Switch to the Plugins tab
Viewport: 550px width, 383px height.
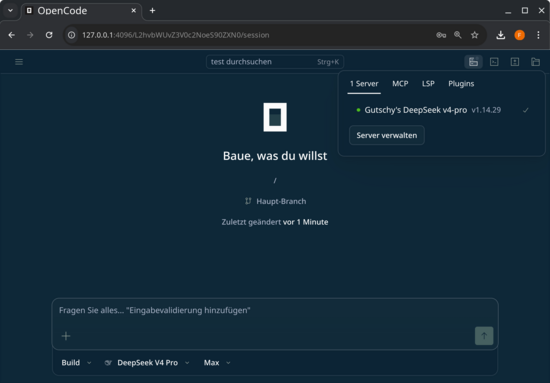click(461, 84)
